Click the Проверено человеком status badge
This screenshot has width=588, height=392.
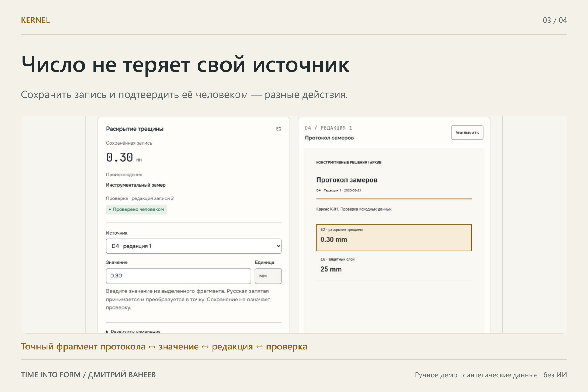pyautogui.click(x=136, y=209)
